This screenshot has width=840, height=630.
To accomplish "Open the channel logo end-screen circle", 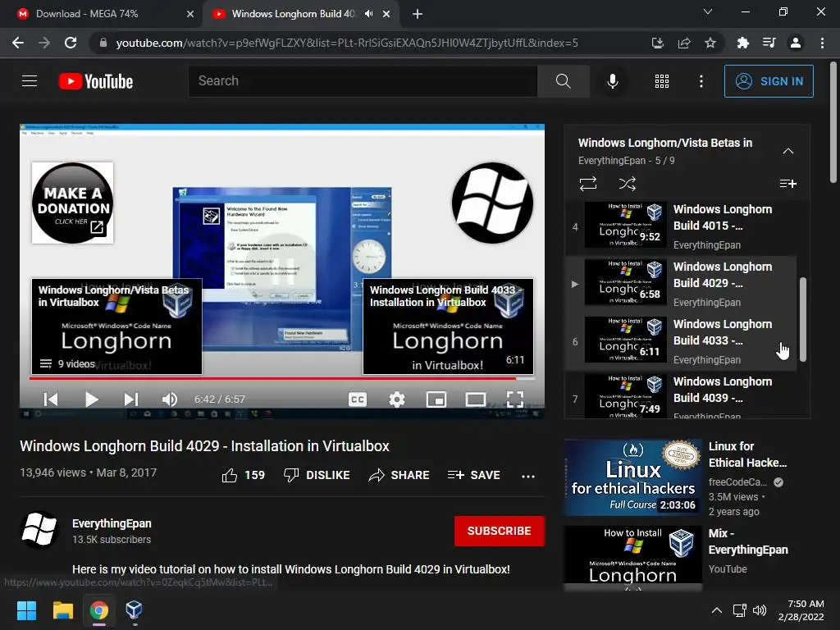I will coord(492,203).
